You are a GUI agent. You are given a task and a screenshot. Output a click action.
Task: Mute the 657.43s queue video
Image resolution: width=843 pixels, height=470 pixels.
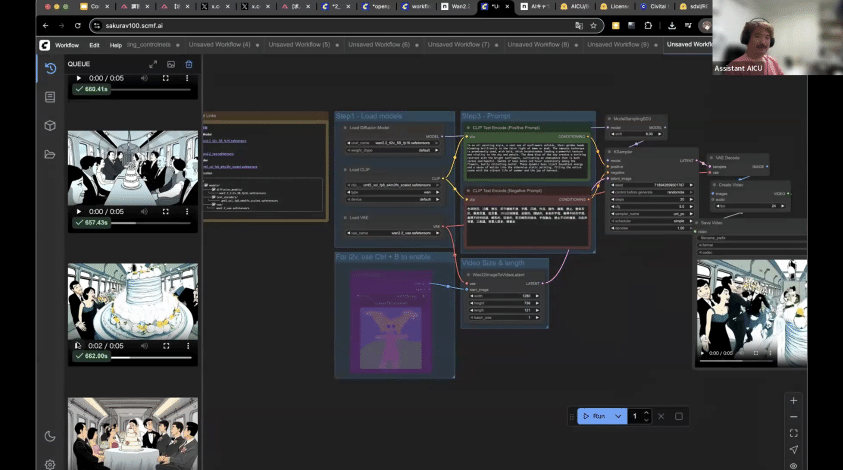(144, 212)
